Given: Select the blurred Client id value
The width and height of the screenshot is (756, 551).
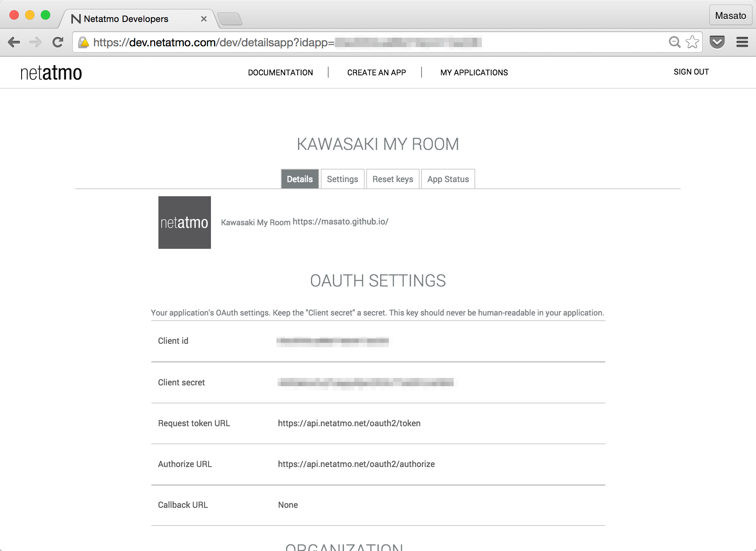Looking at the screenshot, I should pos(333,341).
